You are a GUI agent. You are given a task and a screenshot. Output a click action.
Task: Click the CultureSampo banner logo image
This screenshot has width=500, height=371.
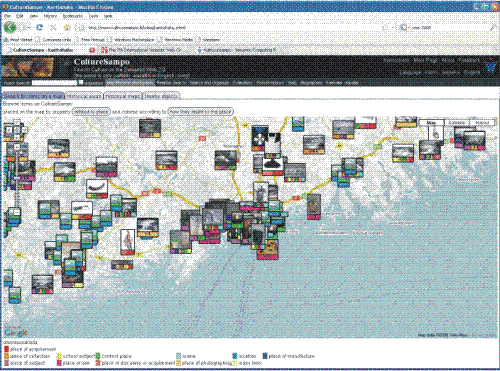click(28, 67)
